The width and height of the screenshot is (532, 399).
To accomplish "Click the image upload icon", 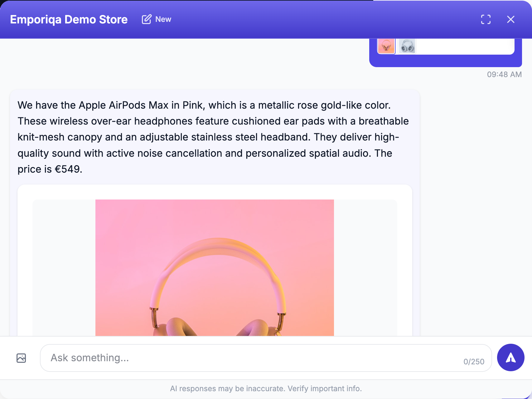I will pyautogui.click(x=21, y=358).
